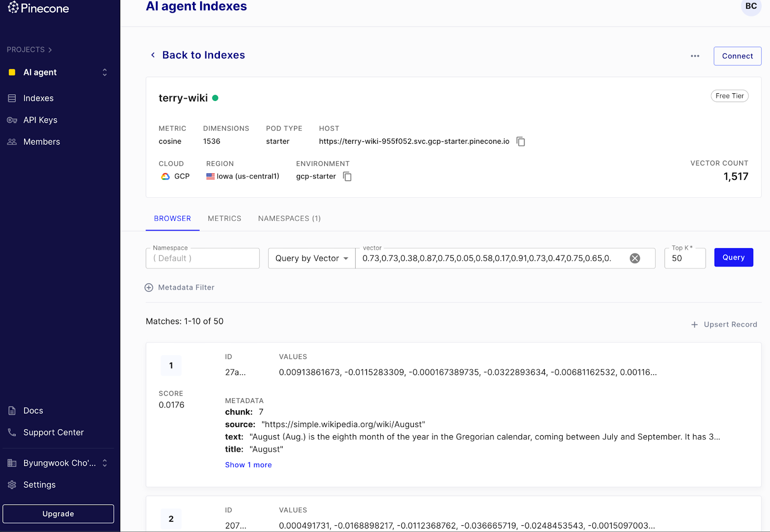The width and height of the screenshot is (770, 532).
Task: Open Indexes in the sidebar
Action: pos(38,98)
